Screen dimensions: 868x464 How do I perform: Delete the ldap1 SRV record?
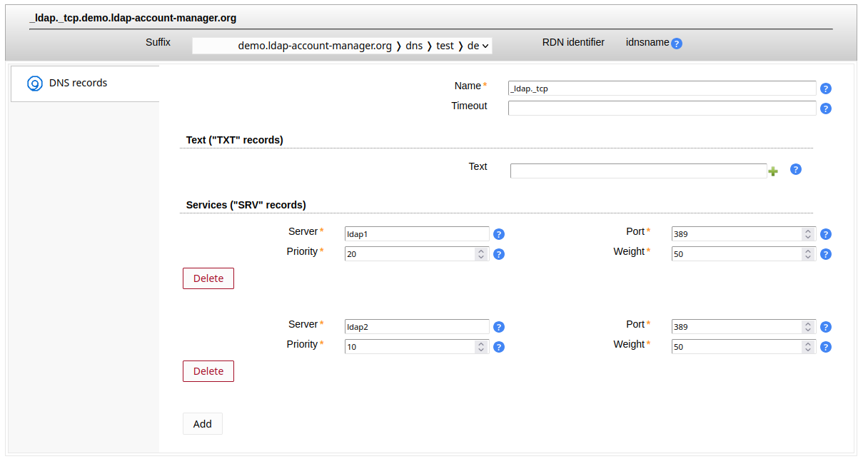coord(208,278)
